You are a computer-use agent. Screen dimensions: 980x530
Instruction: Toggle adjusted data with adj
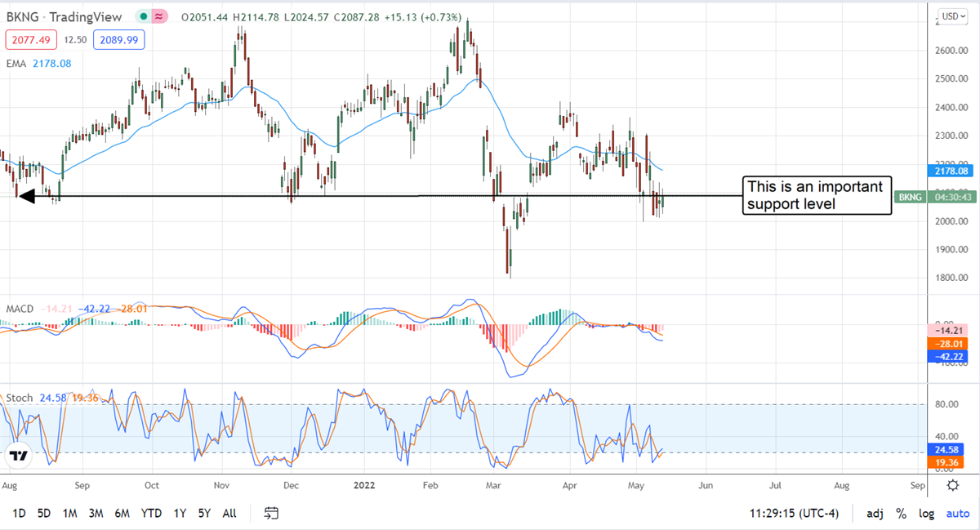875,514
